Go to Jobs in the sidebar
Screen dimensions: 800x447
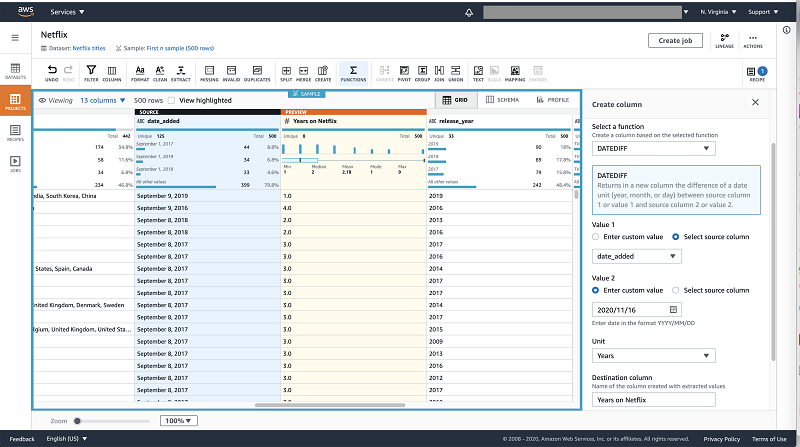15,164
